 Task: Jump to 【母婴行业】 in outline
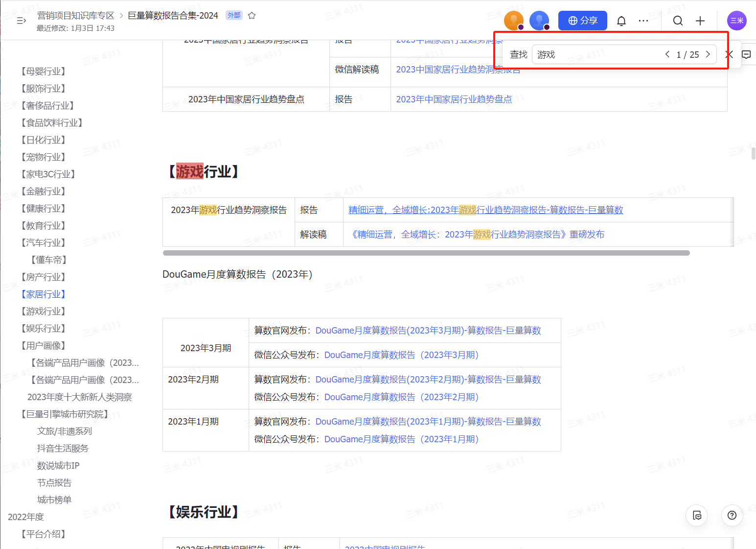(43, 72)
